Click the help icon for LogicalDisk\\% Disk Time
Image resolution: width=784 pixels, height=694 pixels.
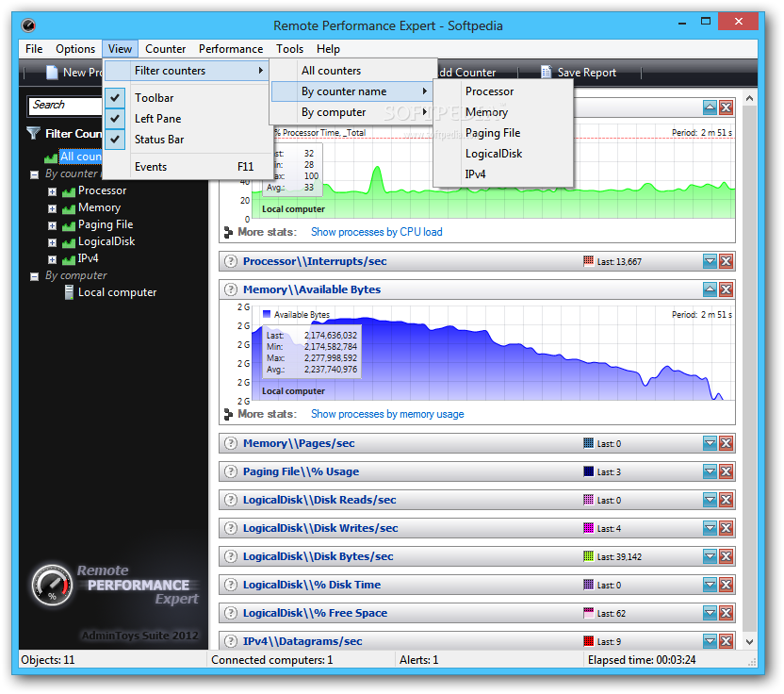[x=231, y=585]
